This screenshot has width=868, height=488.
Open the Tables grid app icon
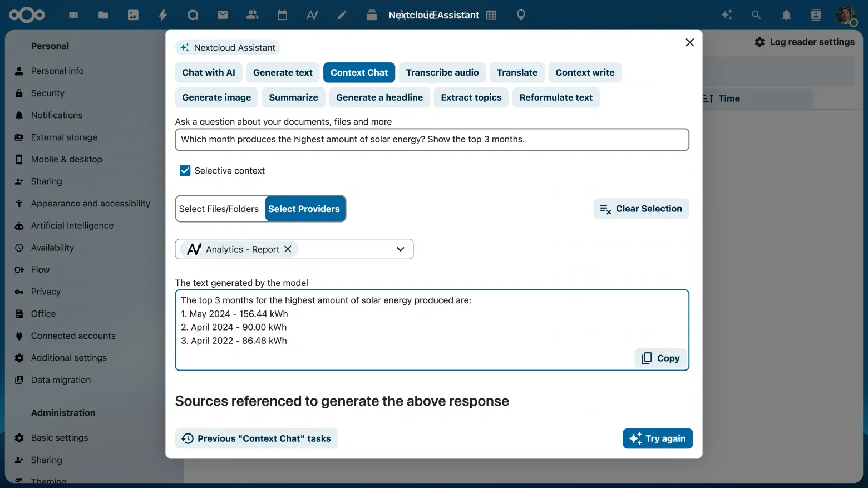pos(491,15)
